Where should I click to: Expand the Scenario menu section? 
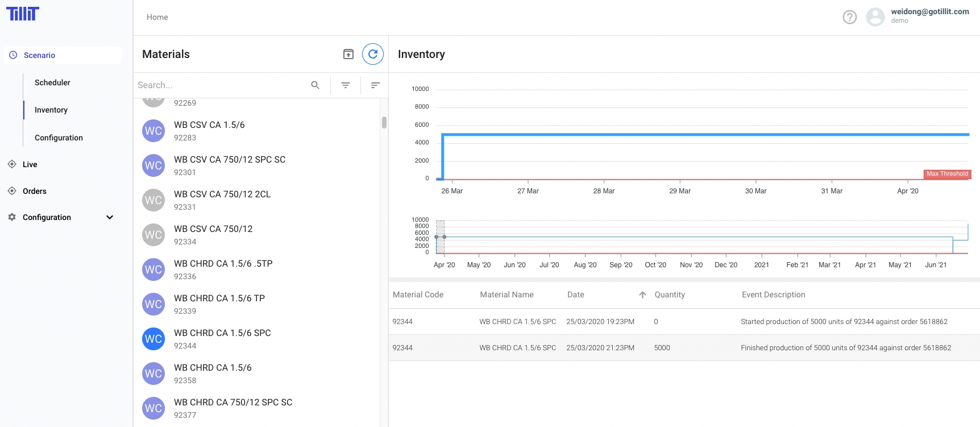point(40,55)
